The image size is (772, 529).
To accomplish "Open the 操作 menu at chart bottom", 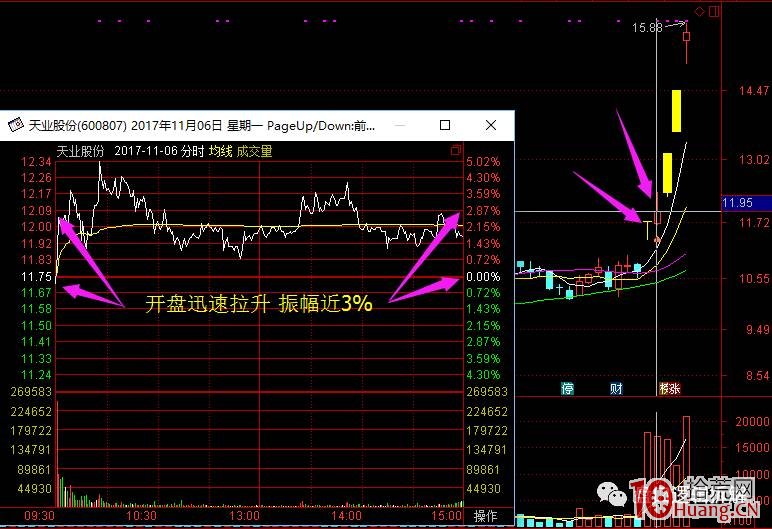I will [x=485, y=516].
